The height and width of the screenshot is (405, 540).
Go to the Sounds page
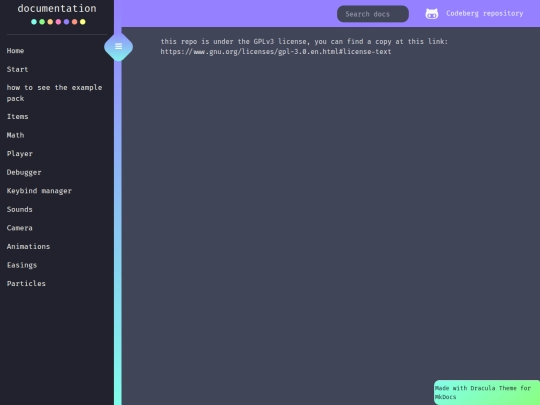(x=20, y=209)
